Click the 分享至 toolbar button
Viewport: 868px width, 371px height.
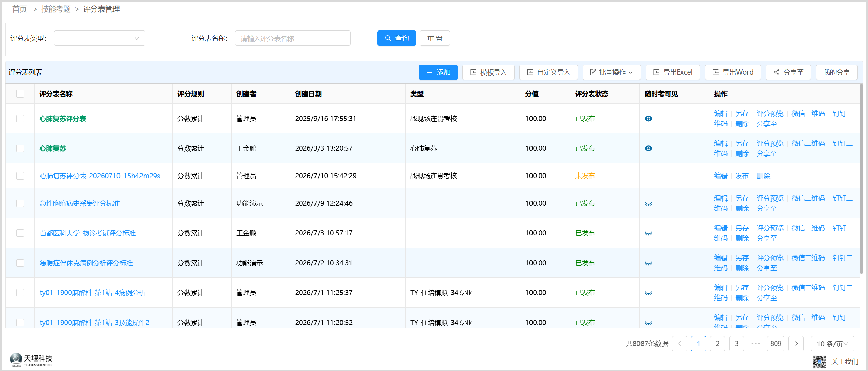pos(788,72)
